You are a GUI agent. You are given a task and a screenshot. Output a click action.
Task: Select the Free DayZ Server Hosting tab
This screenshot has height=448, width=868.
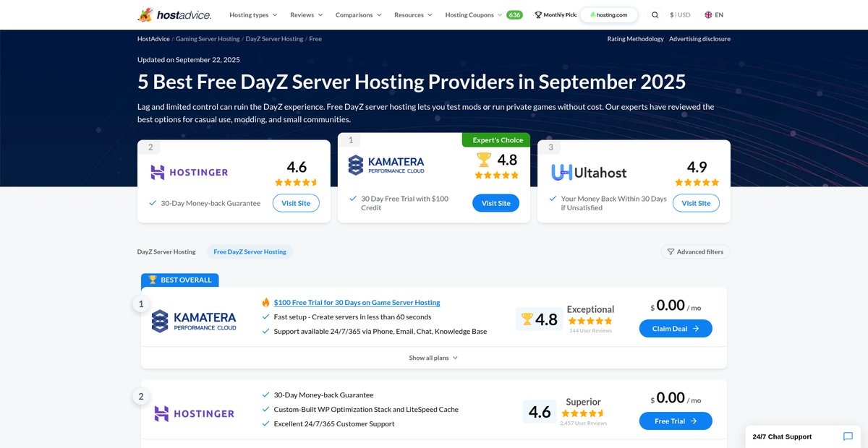point(250,251)
